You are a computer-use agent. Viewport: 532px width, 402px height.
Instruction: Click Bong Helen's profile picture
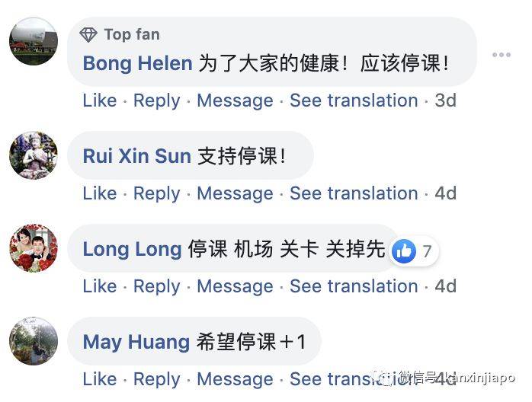coord(33,42)
